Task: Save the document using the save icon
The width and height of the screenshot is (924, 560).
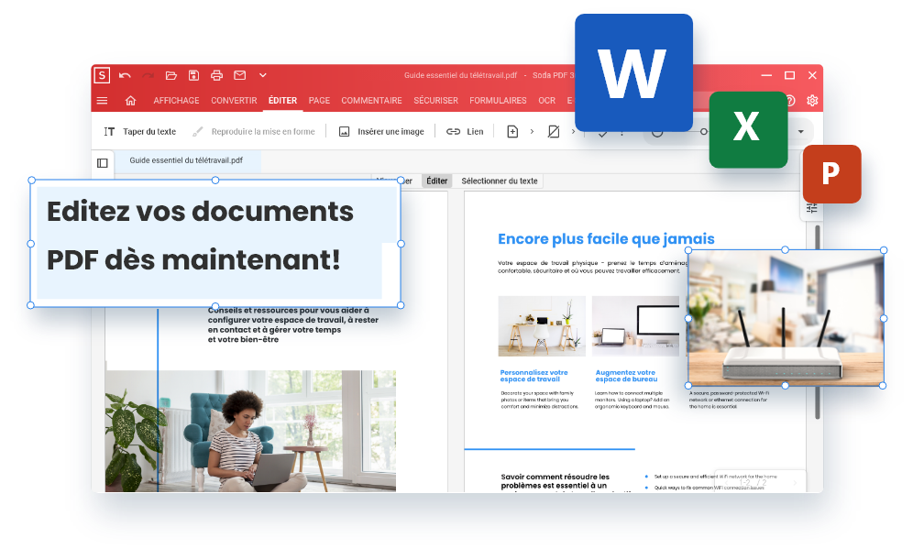Action: click(x=193, y=75)
